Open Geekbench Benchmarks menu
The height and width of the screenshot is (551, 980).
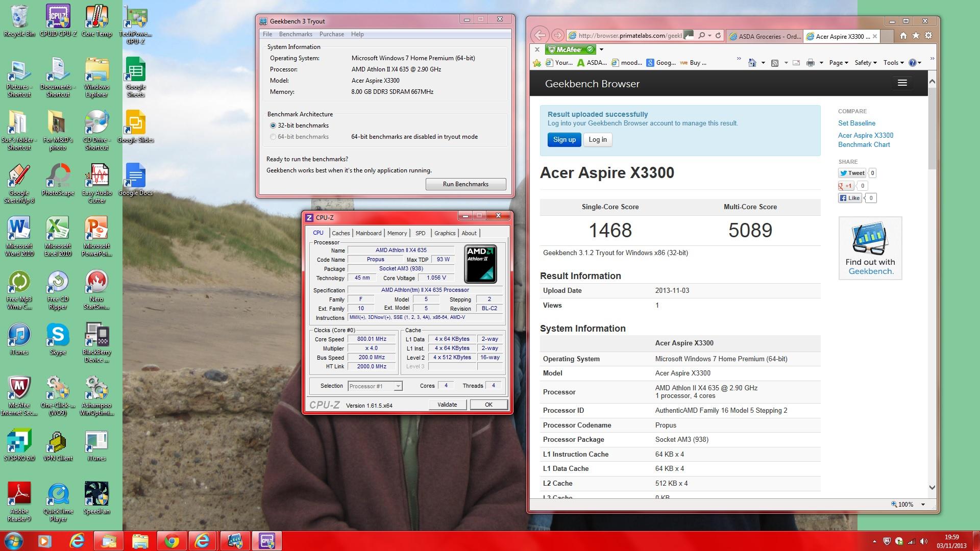(296, 34)
